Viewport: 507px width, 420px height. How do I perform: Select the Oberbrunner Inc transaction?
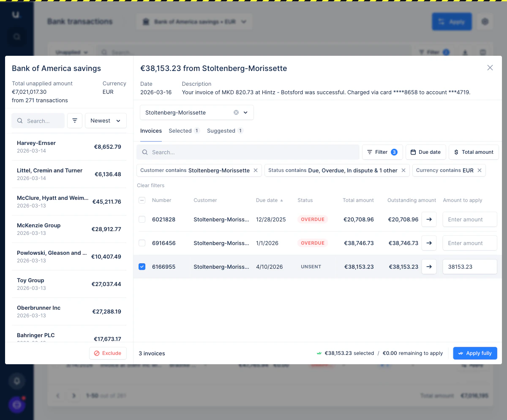[69, 311]
